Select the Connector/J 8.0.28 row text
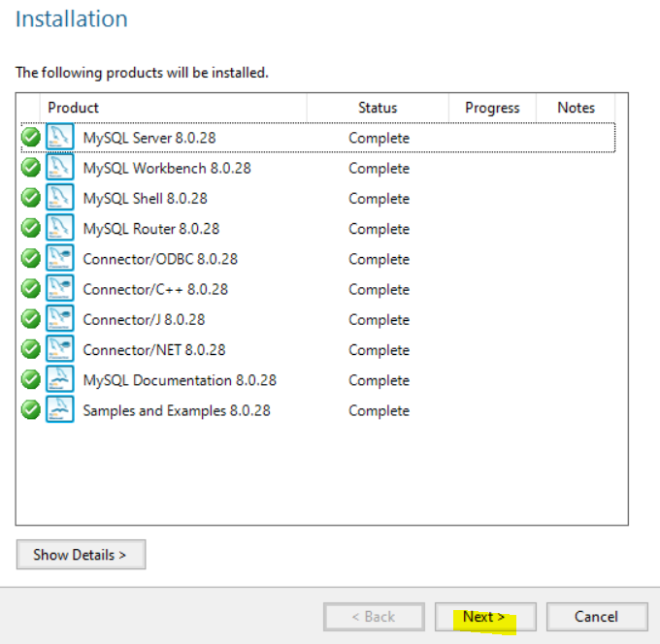The width and height of the screenshot is (660, 644). click(x=144, y=320)
